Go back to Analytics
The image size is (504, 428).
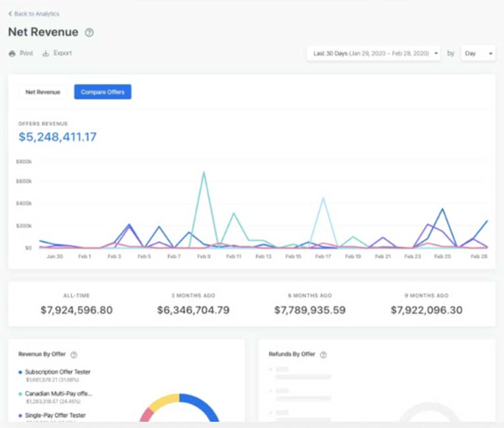[33, 14]
